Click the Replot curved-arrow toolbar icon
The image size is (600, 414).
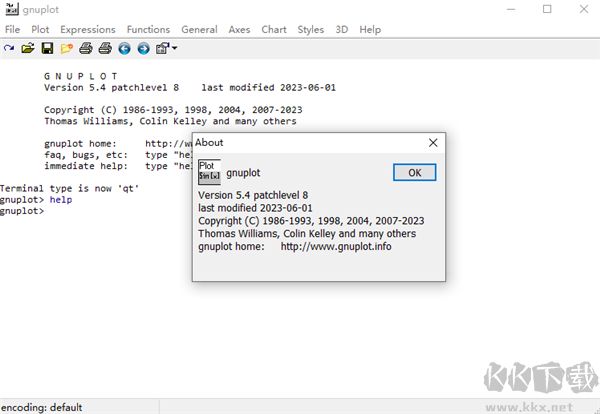tap(9, 49)
